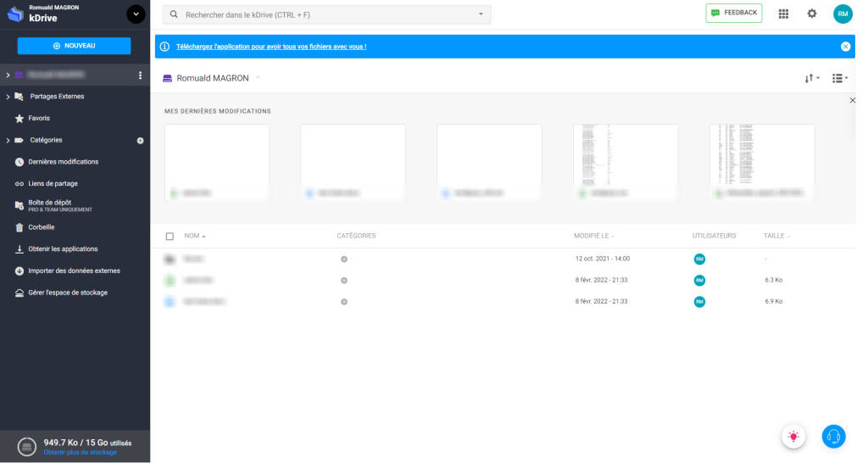Image resolution: width=868 pixels, height=463 pixels.
Task: Open the pink lightbulb suggestions button
Action: coord(793,437)
